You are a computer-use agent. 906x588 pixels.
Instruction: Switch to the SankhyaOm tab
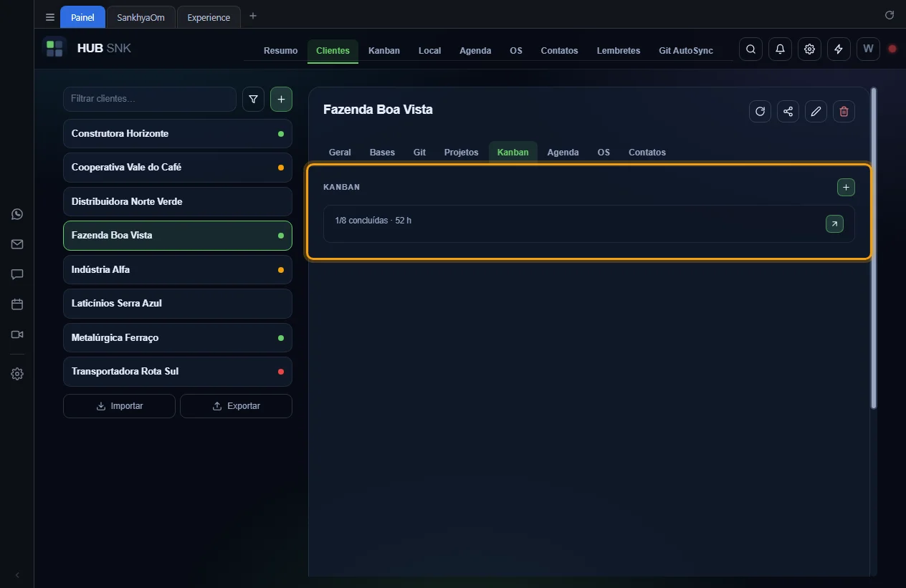[x=140, y=17]
